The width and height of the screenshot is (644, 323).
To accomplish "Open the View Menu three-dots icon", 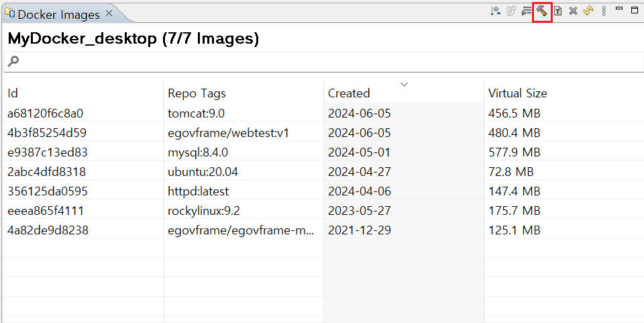I will click(x=603, y=11).
